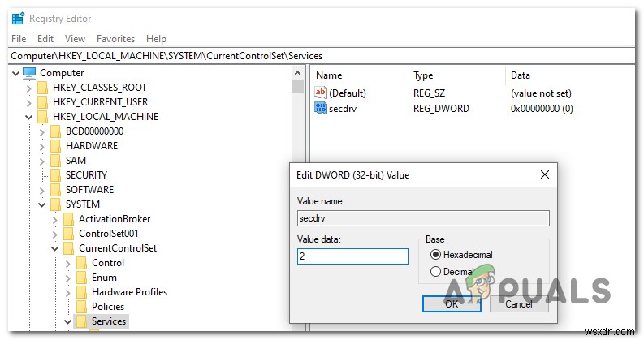Collapse the Services key
This screenshot has height=340, width=644.
(67, 322)
